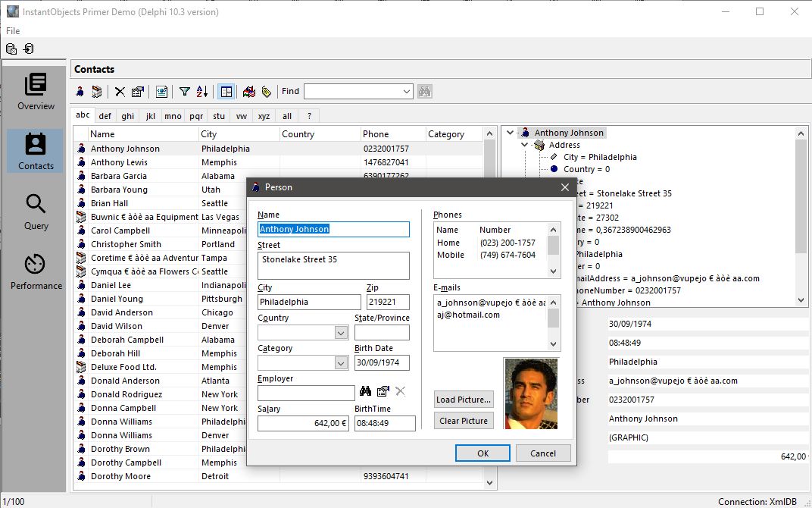The width and height of the screenshot is (812, 508).
Task: Switch to the def alphabet tab
Action: (105, 116)
